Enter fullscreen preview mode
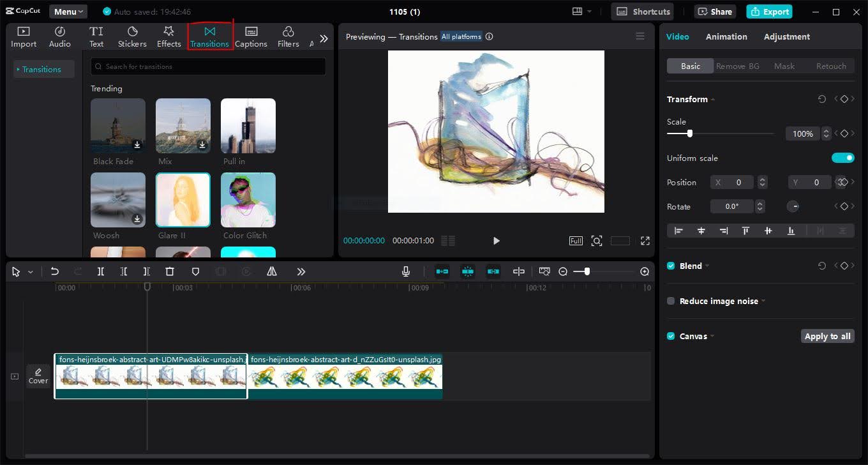The width and height of the screenshot is (868, 465). click(645, 241)
